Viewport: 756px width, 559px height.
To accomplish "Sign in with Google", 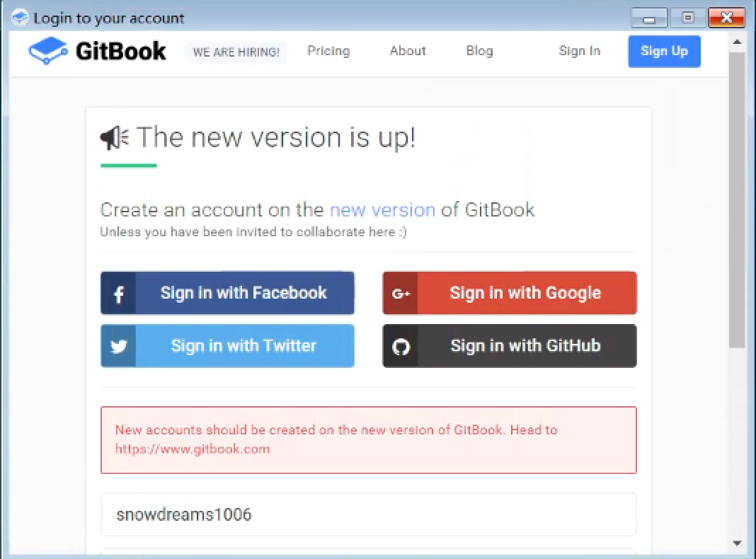I will tap(525, 293).
